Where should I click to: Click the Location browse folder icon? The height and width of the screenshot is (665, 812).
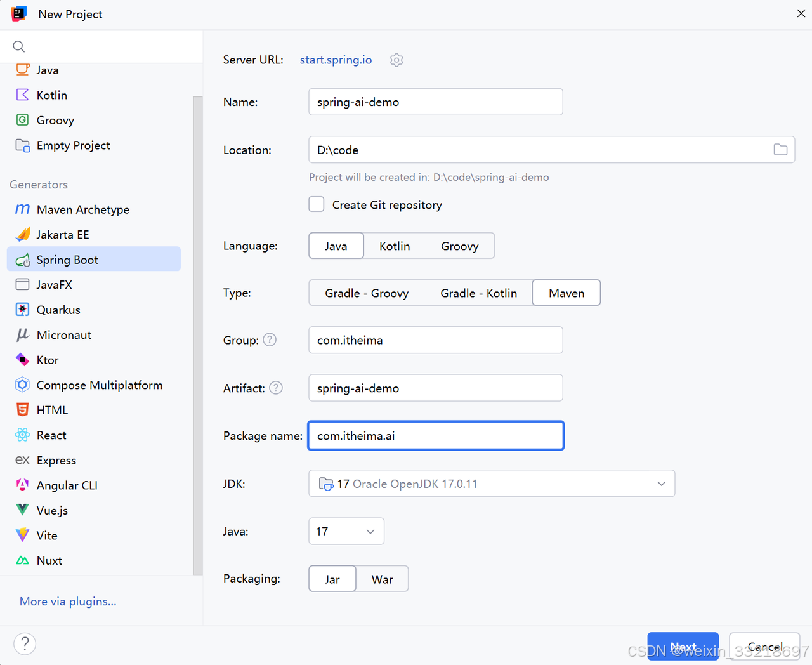[x=780, y=150]
